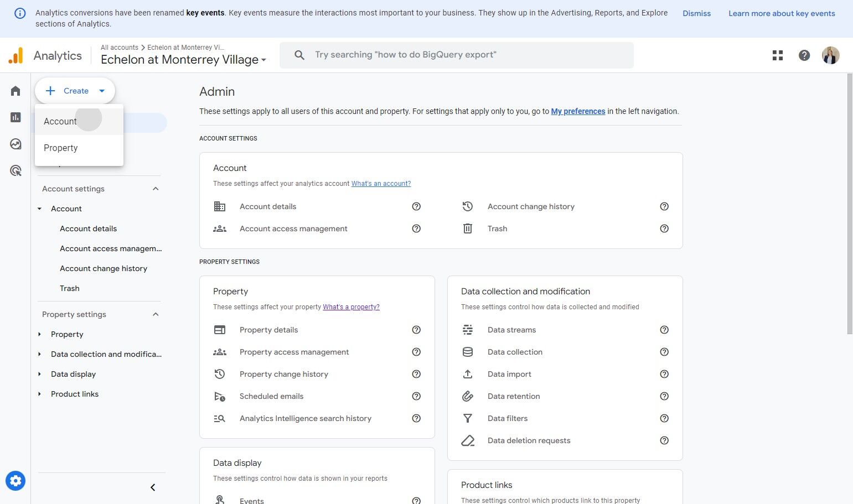Screen dimensions: 853x504
Task: Click the Trash bin icon in Account card
Action: (468, 228)
